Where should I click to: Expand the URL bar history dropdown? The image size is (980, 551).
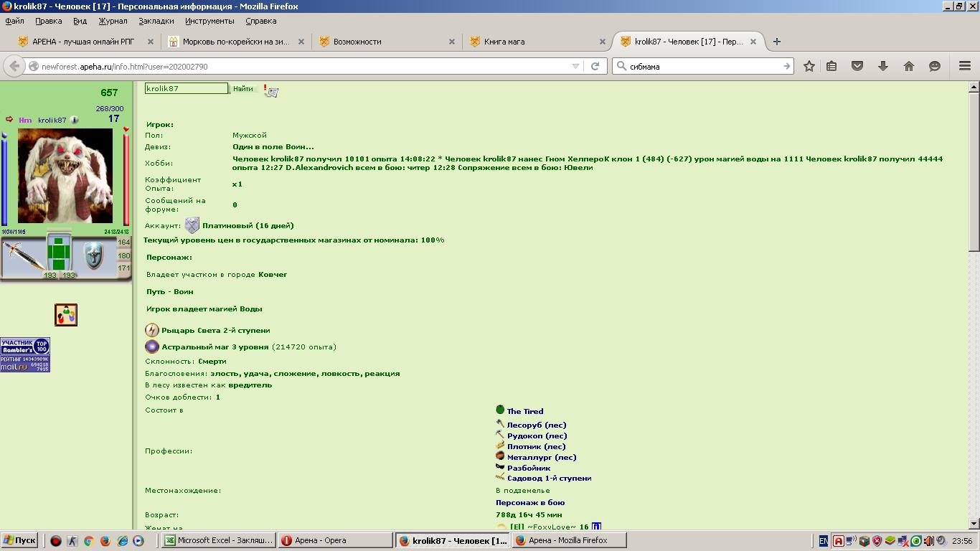(575, 66)
